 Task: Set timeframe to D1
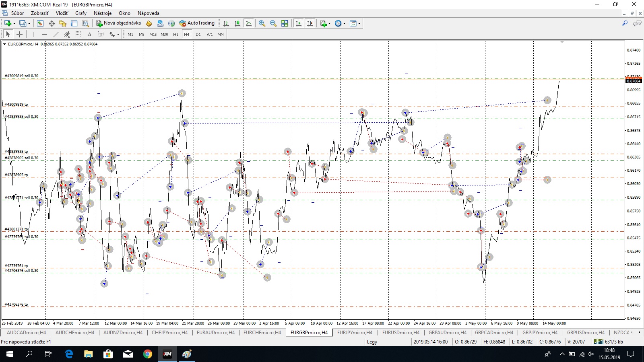tap(198, 34)
